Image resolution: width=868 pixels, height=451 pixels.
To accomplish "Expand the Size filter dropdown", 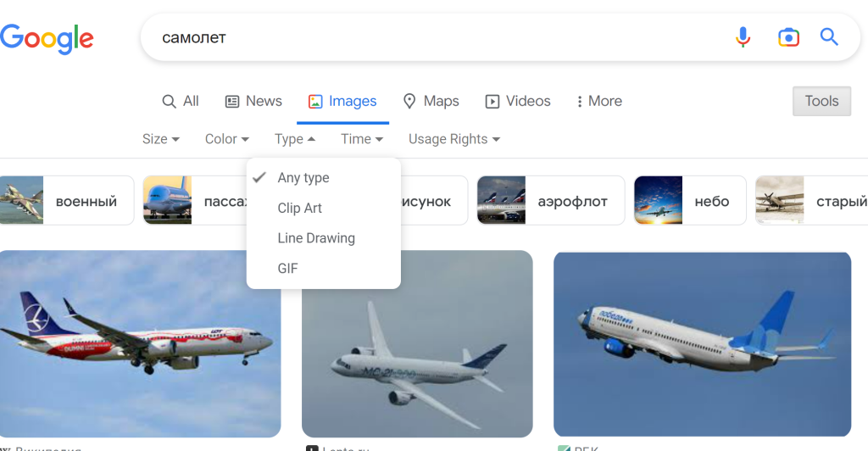I will (161, 139).
